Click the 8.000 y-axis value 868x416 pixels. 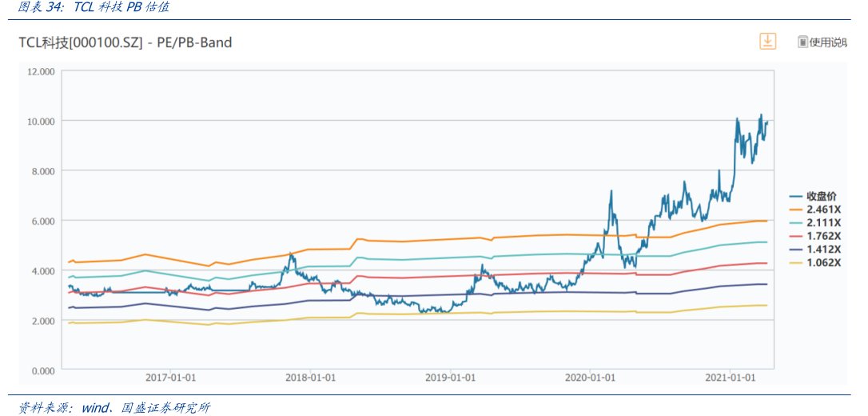pos(44,171)
